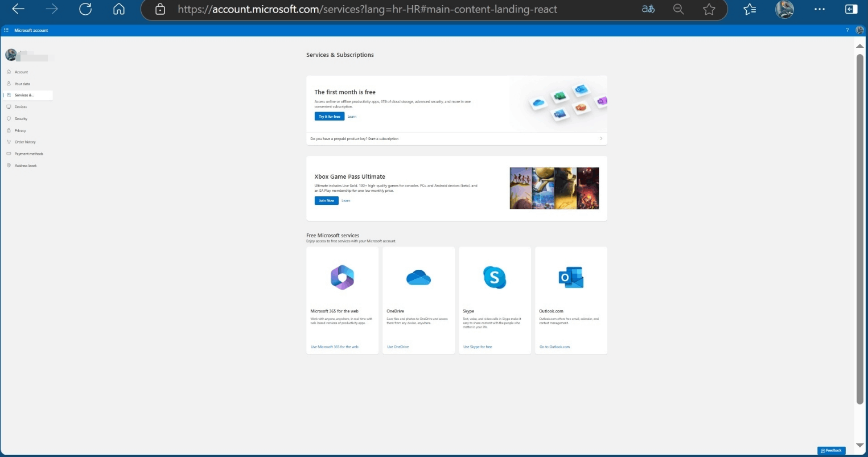Click the translate icon in address bar
The width and height of the screenshot is (868, 457).
coord(648,9)
